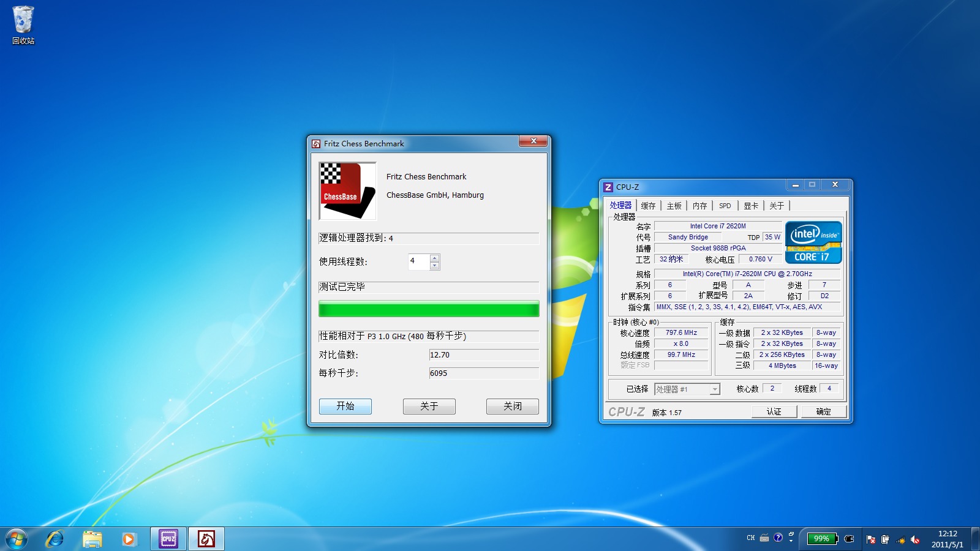Switch to Fritz Chess taskbar button
The height and width of the screenshot is (551, 980).
coord(206,539)
